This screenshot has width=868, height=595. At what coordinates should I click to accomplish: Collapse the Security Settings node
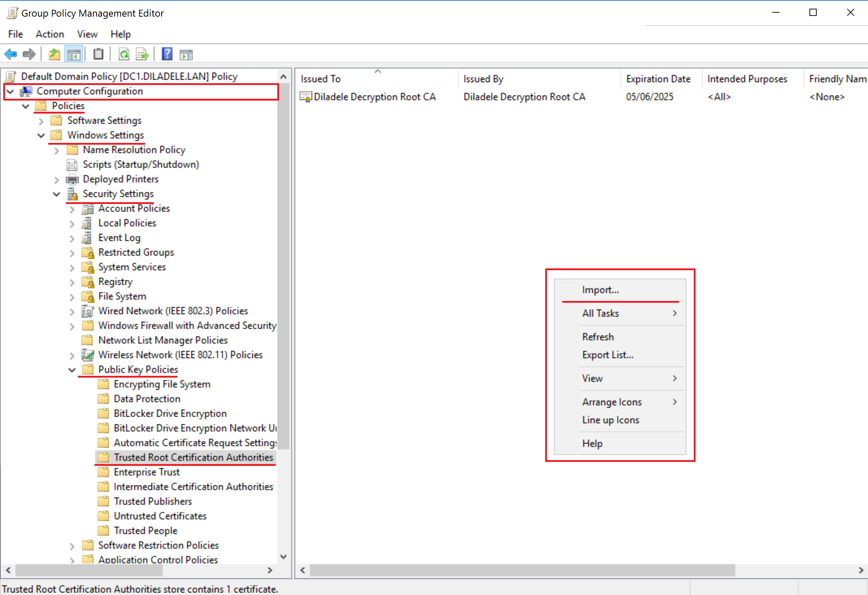coord(56,194)
